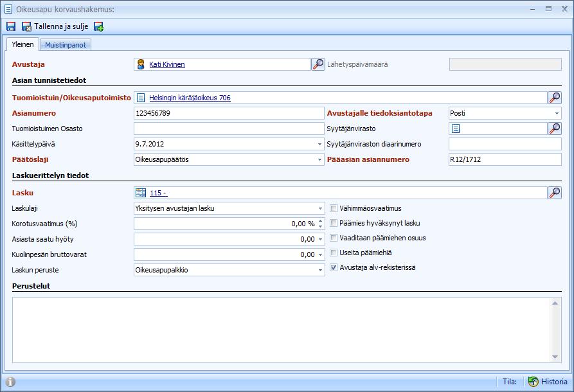Screen dimensions: 574x392
Task: Expand the Laskun peruste dropdown
Action: tap(320, 270)
